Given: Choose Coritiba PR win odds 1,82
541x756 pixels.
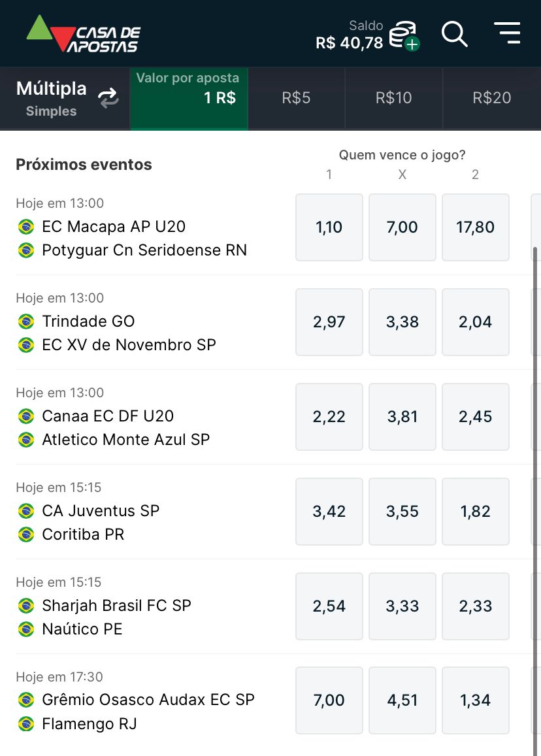Looking at the screenshot, I should point(476,512).
